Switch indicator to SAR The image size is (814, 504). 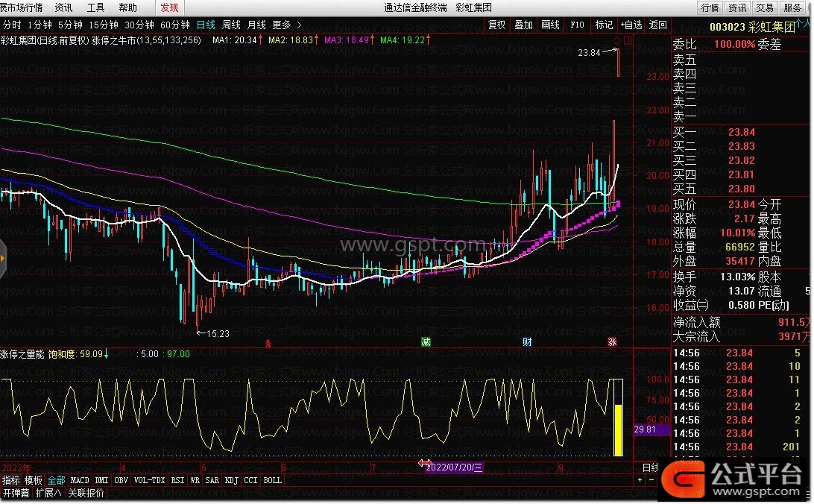click(x=212, y=480)
